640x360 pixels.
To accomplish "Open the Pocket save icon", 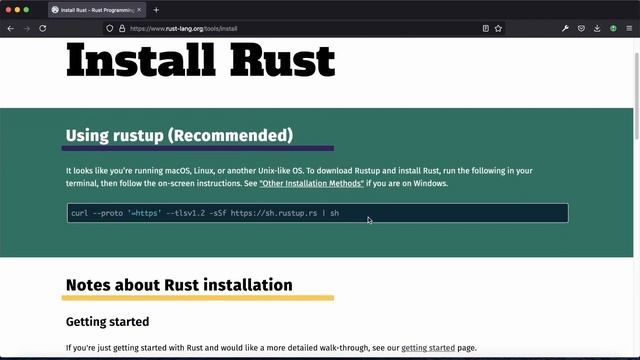I will click(x=581, y=29).
